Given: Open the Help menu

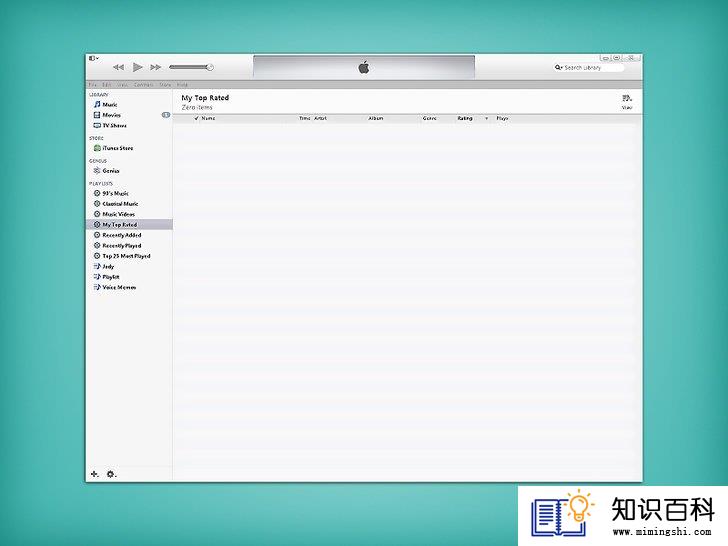Looking at the screenshot, I should pos(182,84).
